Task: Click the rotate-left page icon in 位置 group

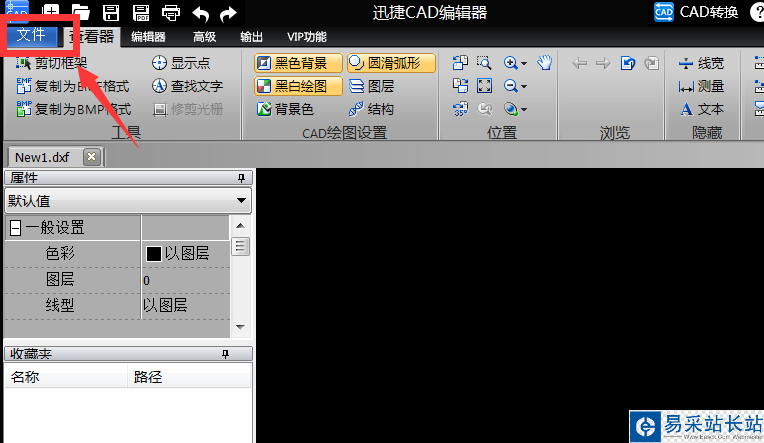Action: (x=460, y=63)
